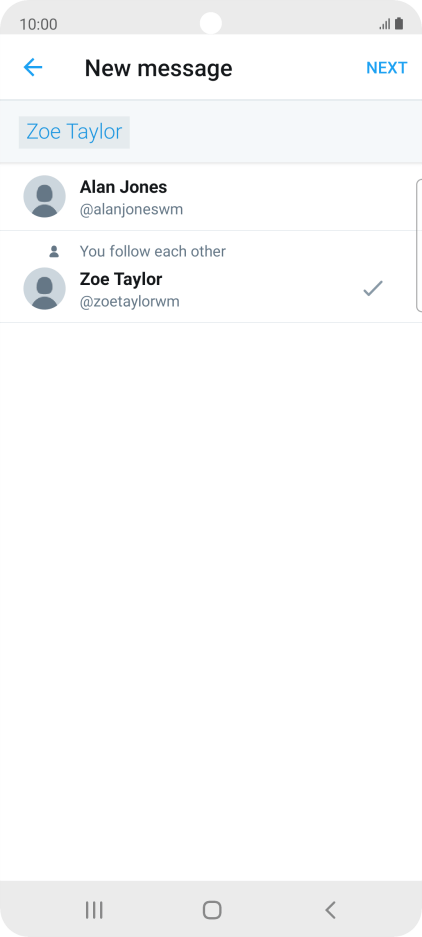Screen dimensions: 422x937
Task: Tap the You follow each other label
Action: [x=153, y=252]
